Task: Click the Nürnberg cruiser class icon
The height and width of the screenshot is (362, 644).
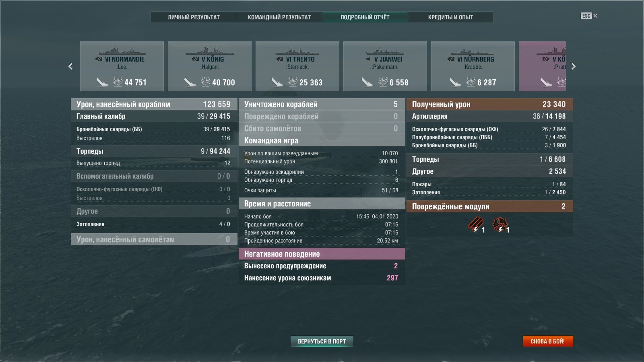Action: pos(451,59)
